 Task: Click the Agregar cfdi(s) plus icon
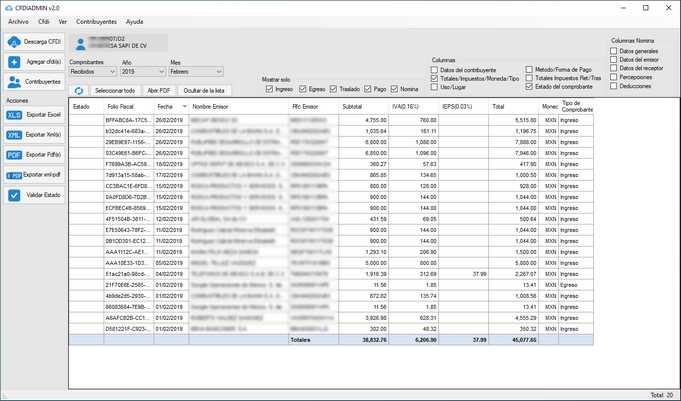(x=14, y=62)
